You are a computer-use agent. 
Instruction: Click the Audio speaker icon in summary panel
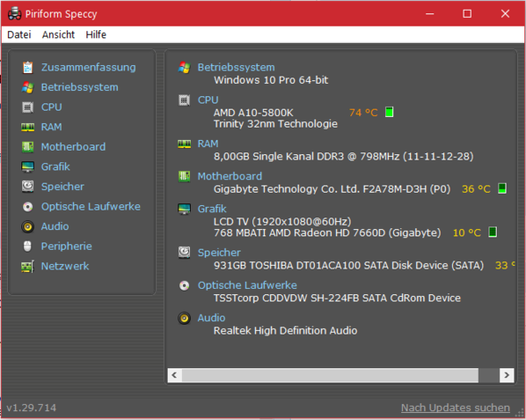185,318
